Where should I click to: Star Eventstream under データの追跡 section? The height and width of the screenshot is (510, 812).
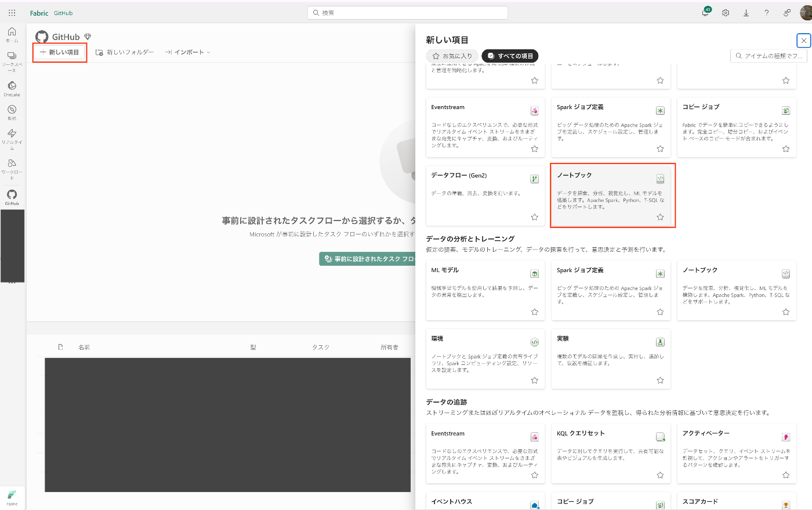(x=535, y=475)
